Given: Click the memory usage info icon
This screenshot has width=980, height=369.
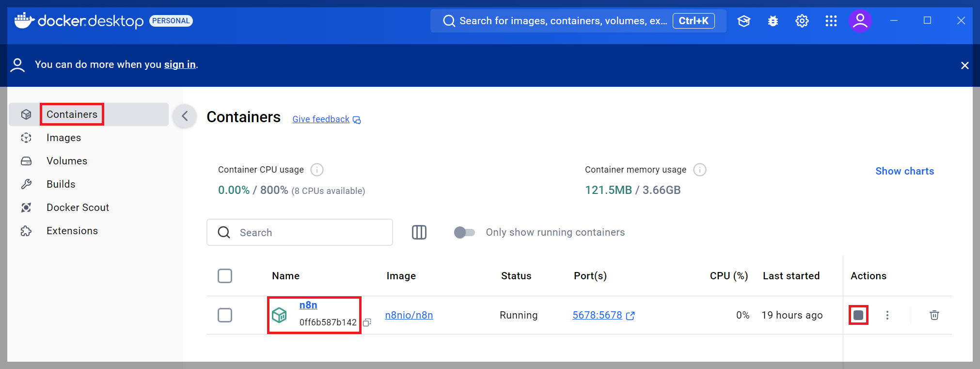Looking at the screenshot, I should [700, 170].
